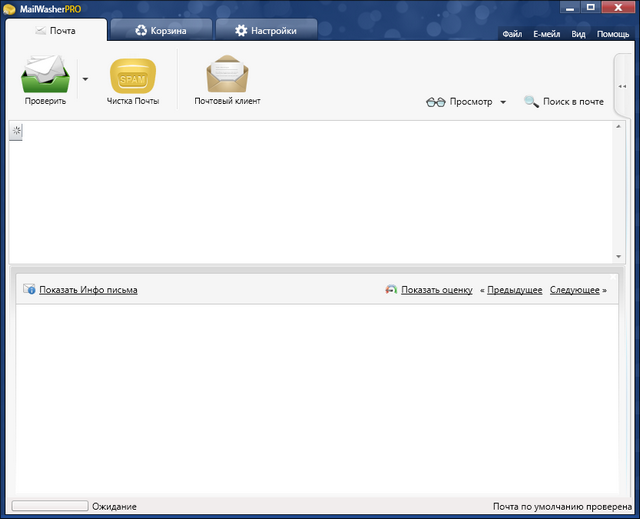Open the Почтовый клиент envelope icon
The width and height of the screenshot is (640, 519).
click(x=227, y=74)
